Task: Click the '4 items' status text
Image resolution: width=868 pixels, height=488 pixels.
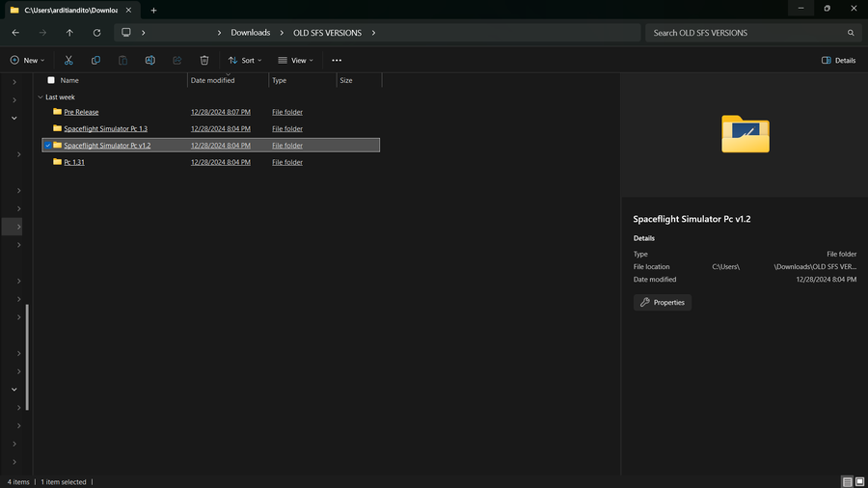Action: 18,482
